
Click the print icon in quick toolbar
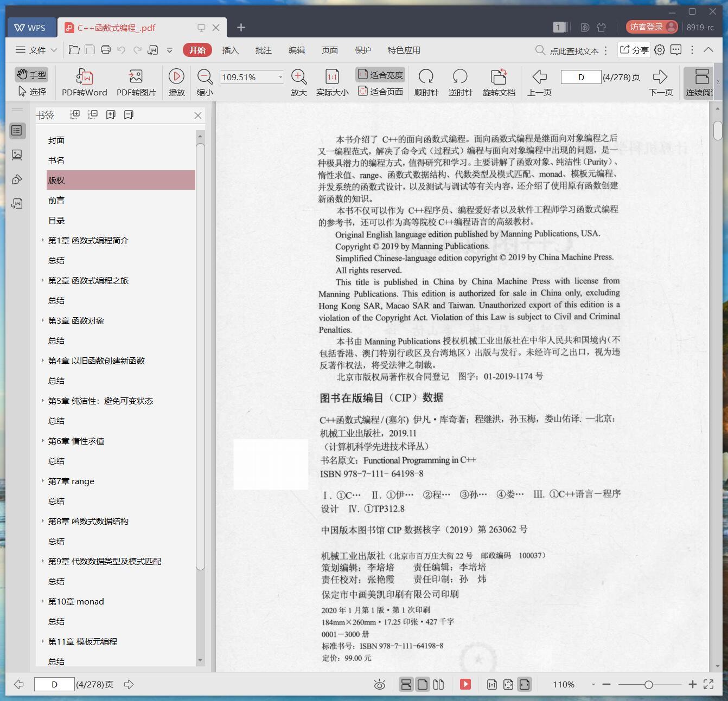106,50
